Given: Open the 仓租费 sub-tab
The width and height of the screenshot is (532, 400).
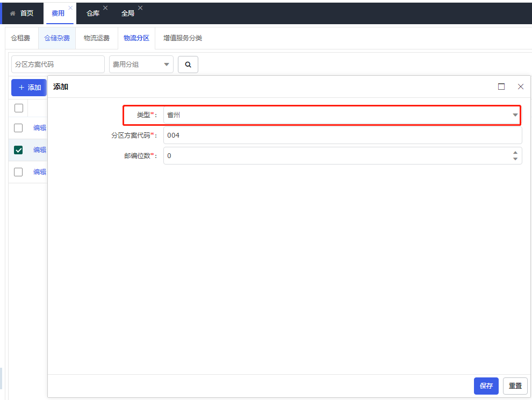Looking at the screenshot, I should (x=20, y=38).
